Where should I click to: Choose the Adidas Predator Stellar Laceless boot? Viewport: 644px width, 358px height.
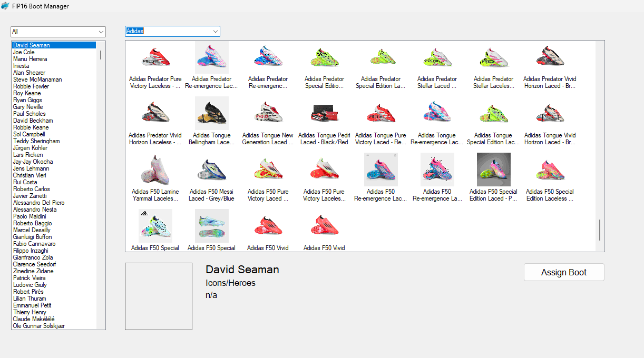pos(493,66)
